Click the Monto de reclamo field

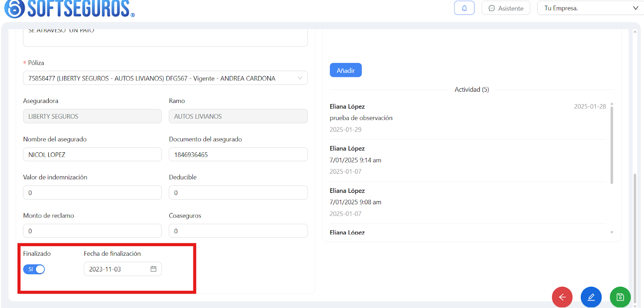click(x=93, y=231)
